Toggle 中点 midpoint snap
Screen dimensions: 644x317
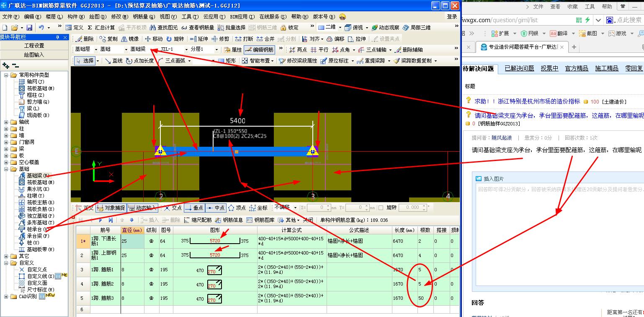pyautogui.click(x=215, y=208)
